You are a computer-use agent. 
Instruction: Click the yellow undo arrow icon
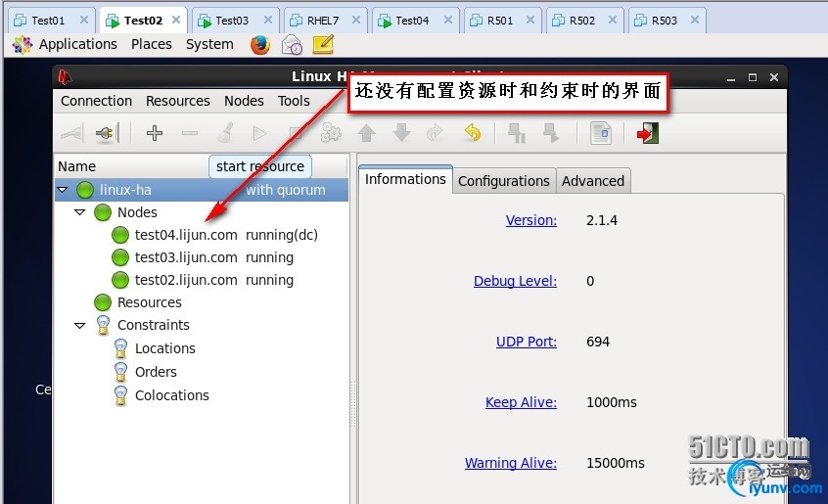click(x=473, y=133)
